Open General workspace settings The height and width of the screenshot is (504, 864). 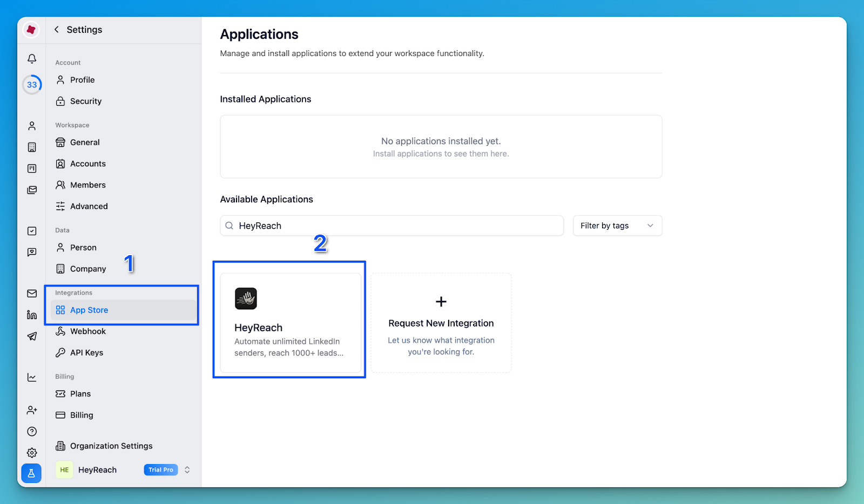coord(123,142)
